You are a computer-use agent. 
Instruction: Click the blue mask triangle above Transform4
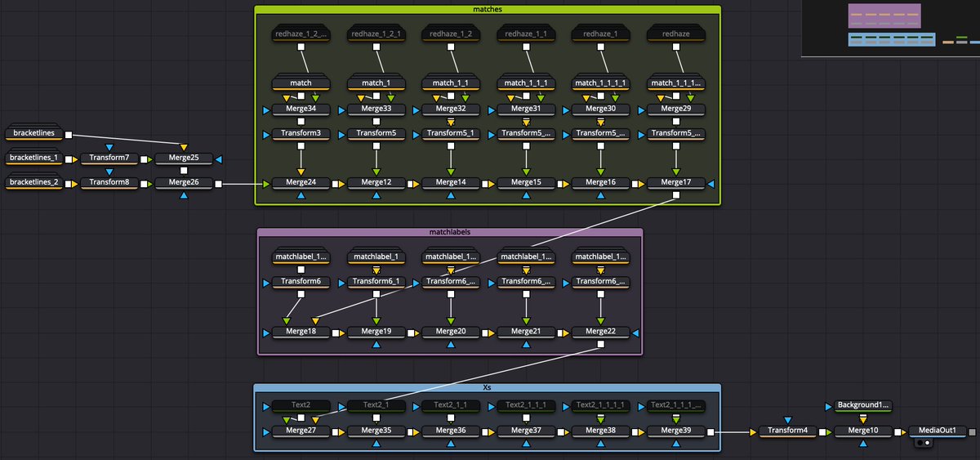[x=788, y=420]
